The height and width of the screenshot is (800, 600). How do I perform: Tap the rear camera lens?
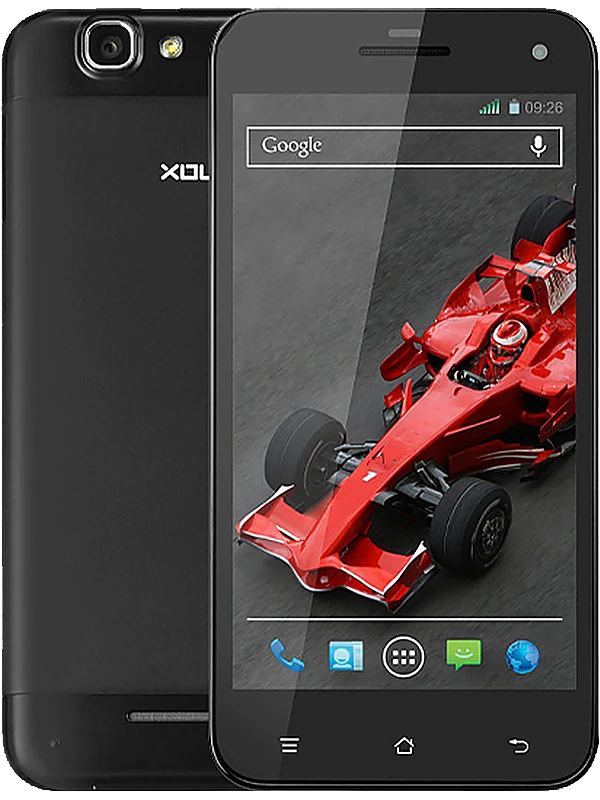[111, 47]
